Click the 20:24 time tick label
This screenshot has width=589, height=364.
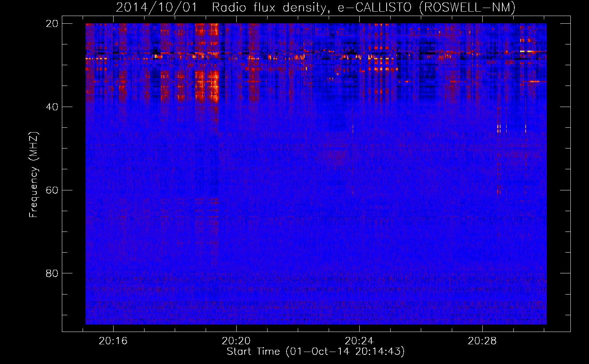click(359, 341)
